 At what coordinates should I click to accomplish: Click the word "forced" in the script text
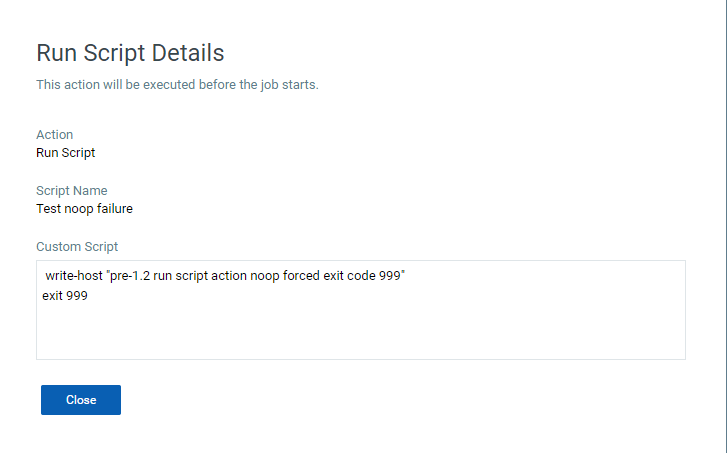coord(301,275)
